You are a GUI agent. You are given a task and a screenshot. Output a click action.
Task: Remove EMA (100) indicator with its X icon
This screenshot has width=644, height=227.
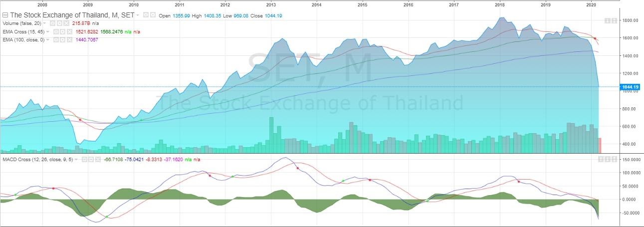(70, 39)
